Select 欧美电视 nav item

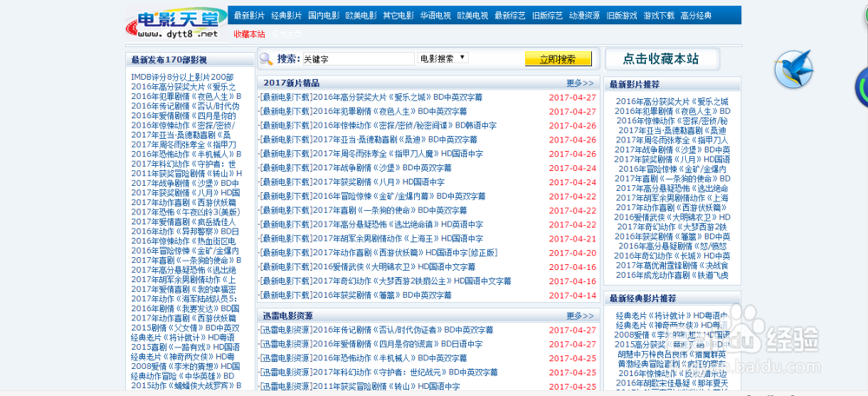[x=472, y=16]
